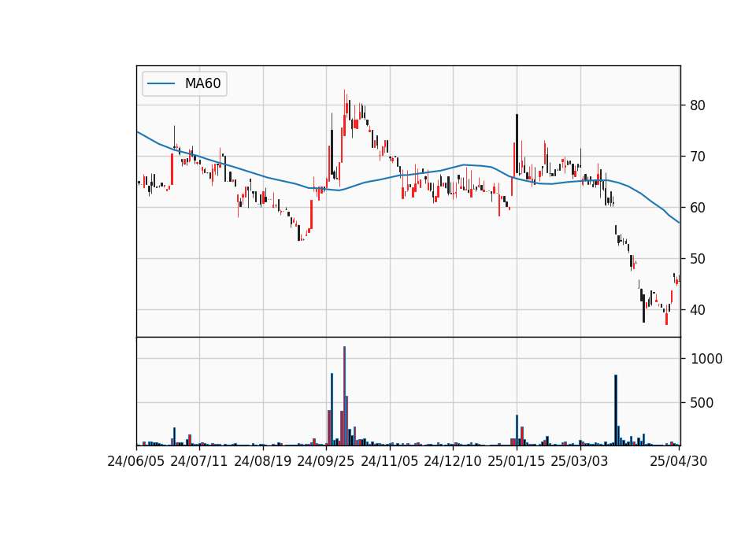Click the blue MA60 legend line sample

[x=161, y=83]
